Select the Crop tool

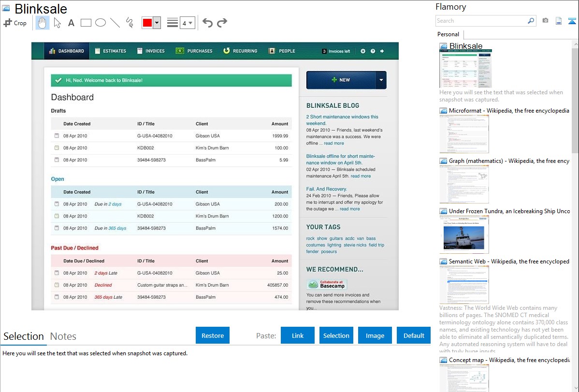coord(15,23)
